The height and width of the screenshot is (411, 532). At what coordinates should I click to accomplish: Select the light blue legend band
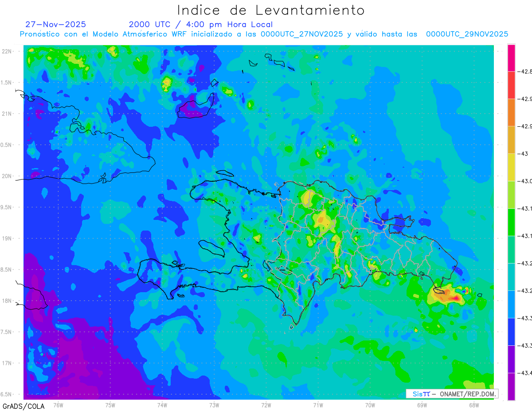pyautogui.click(x=511, y=304)
